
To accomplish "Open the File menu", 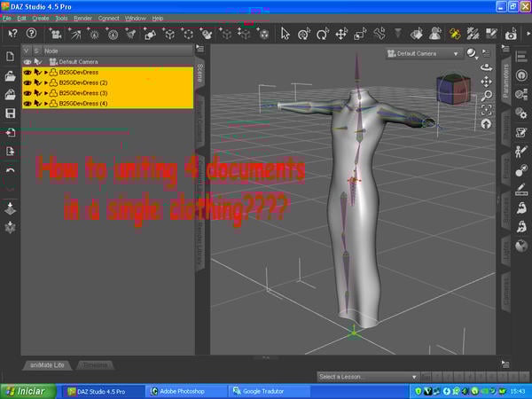I will point(7,19).
